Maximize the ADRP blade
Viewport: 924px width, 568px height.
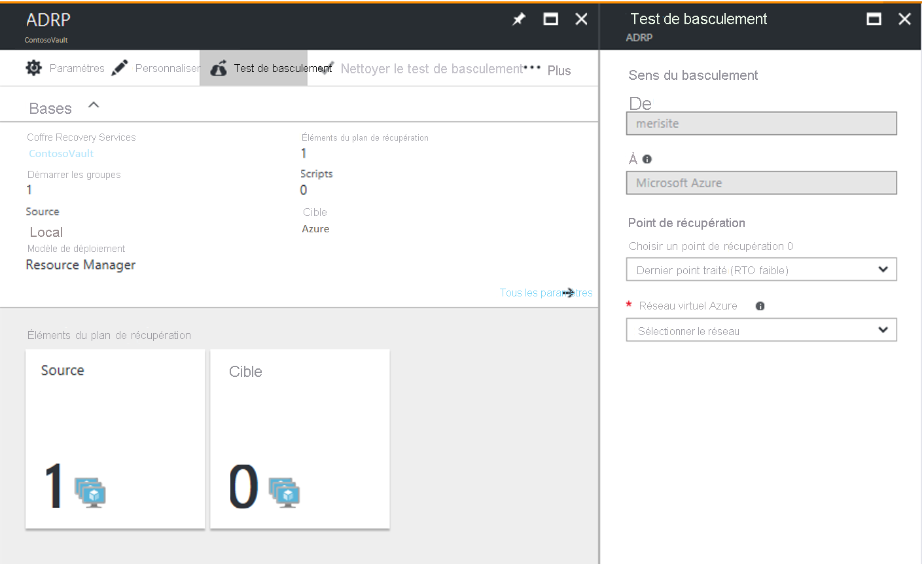551,19
